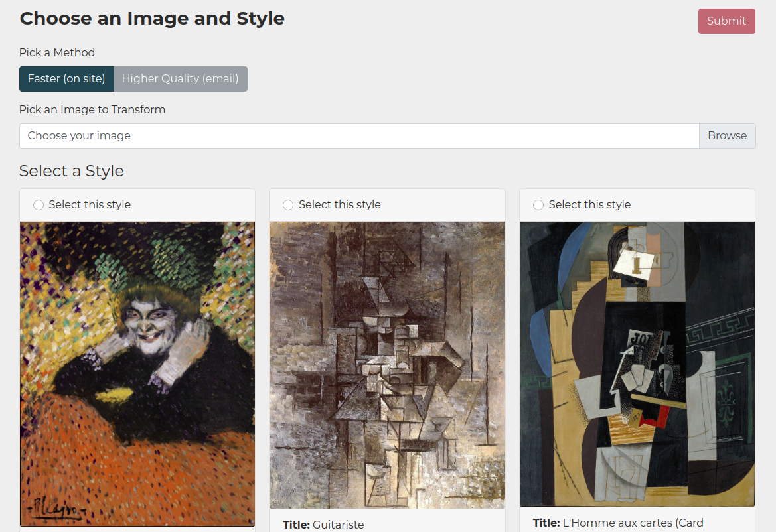Screen dimensions: 776x532
Task: Click the 'Choose an Image and Style' heading
Action: click(152, 19)
